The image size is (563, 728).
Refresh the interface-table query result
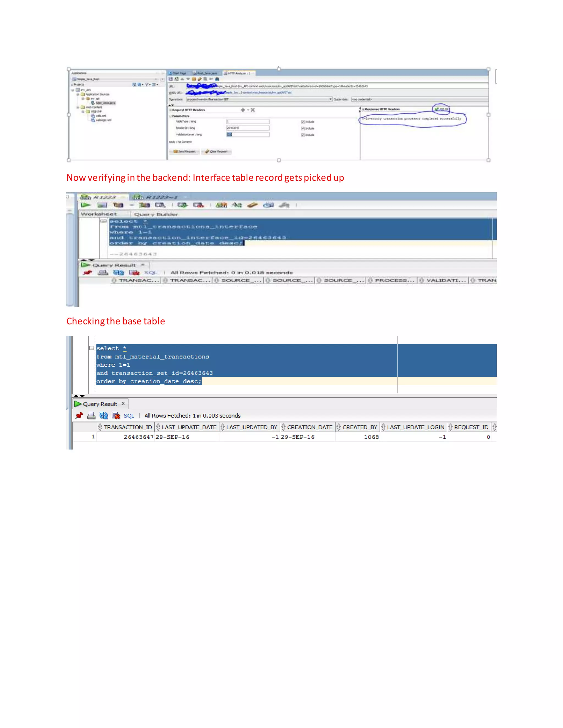coord(118,273)
